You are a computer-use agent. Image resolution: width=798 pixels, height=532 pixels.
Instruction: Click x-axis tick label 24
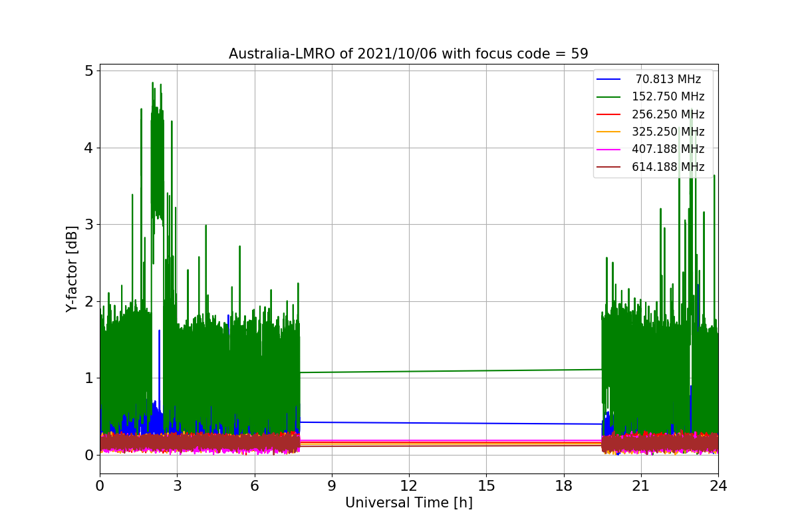tap(718, 485)
